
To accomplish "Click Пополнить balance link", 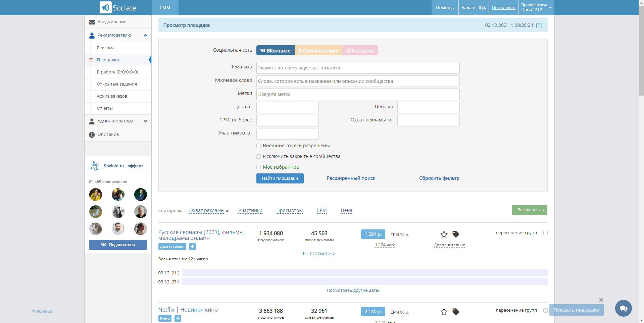I will click(503, 7).
